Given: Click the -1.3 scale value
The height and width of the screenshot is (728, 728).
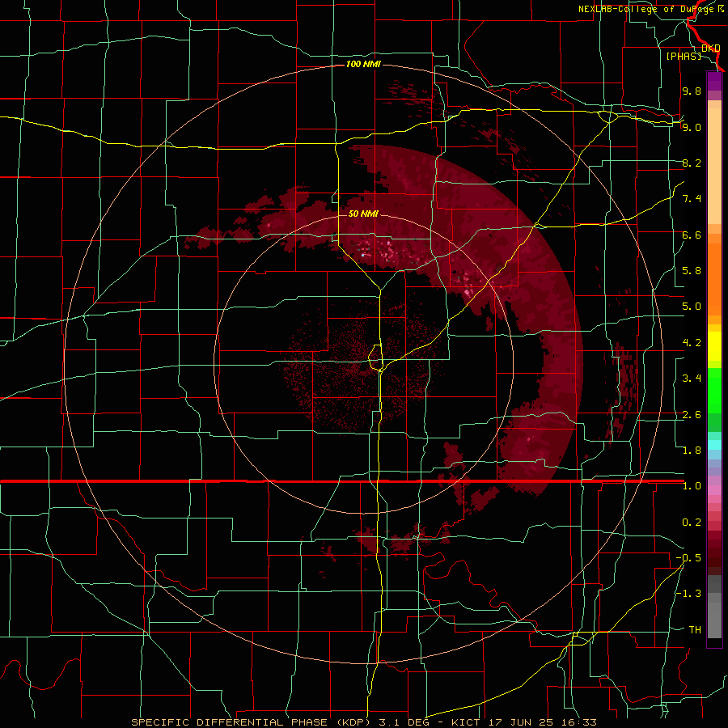Looking at the screenshot, I should coord(688,594).
